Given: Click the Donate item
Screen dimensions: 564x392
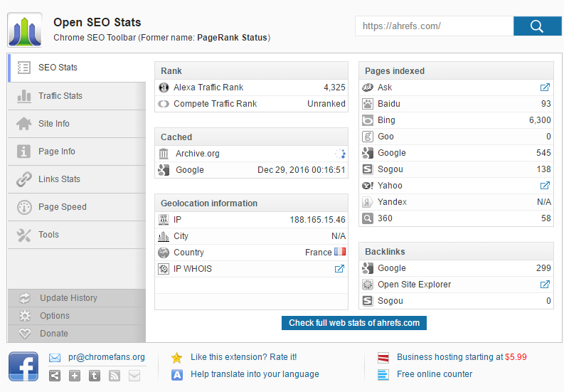Looking at the screenshot, I should (x=77, y=334).
